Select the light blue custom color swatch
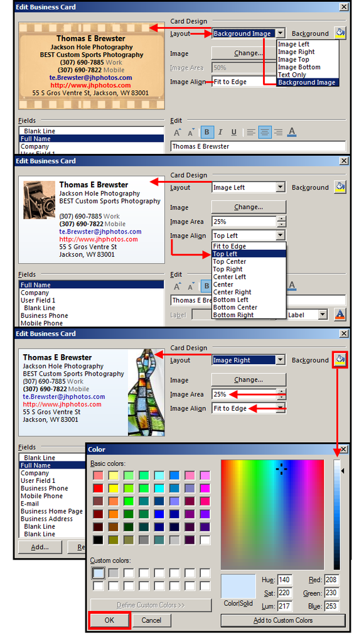This screenshot has height=638, width=364. pos(98,573)
